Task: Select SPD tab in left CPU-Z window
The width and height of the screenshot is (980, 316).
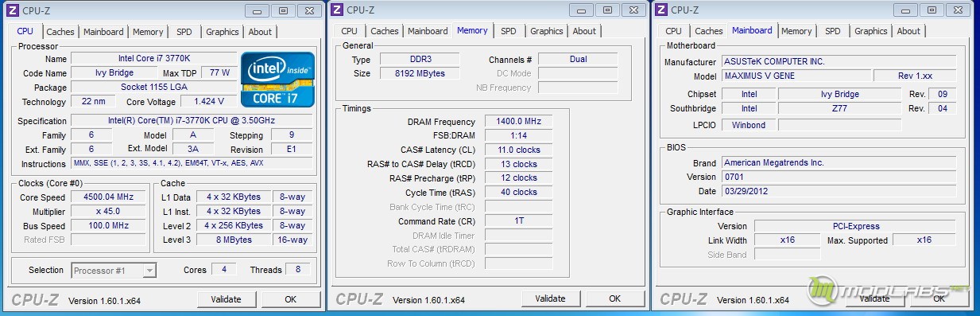Action: click(x=184, y=32)
